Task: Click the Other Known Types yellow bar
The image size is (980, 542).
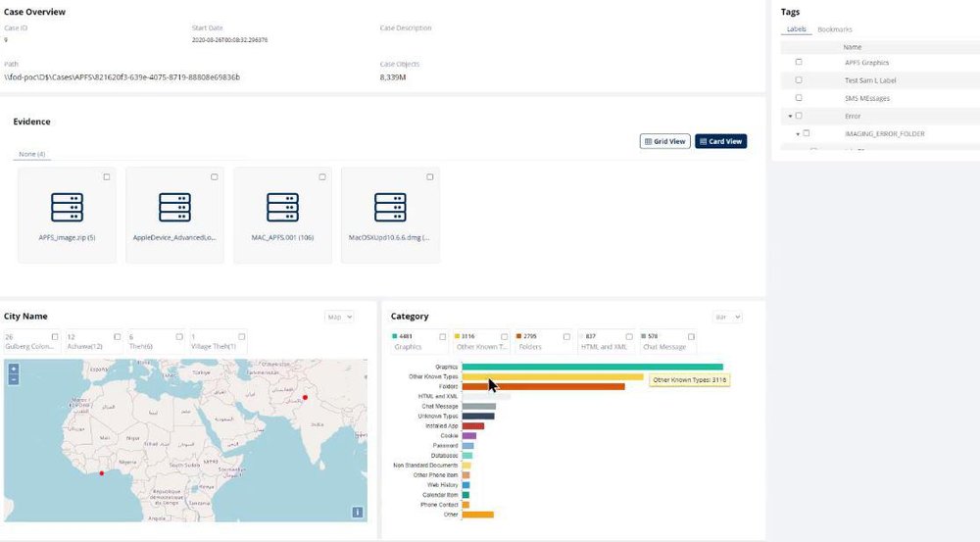Action: 553,377
